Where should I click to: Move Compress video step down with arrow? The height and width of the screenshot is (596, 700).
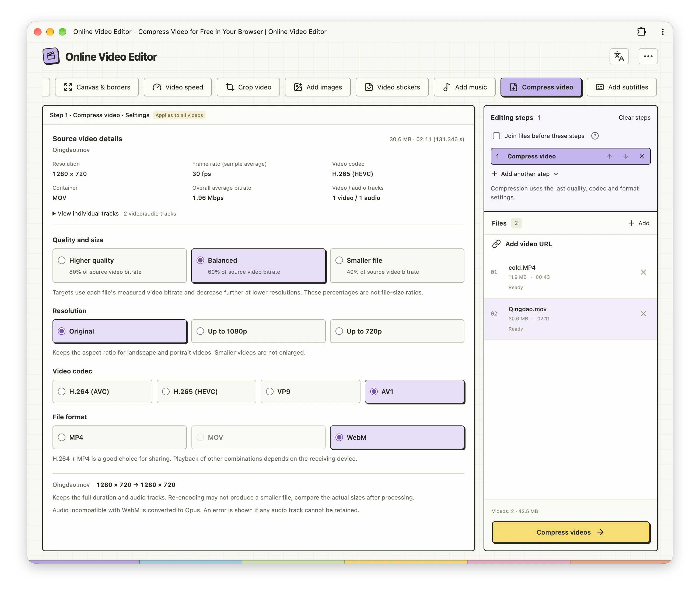click(625, 156)
